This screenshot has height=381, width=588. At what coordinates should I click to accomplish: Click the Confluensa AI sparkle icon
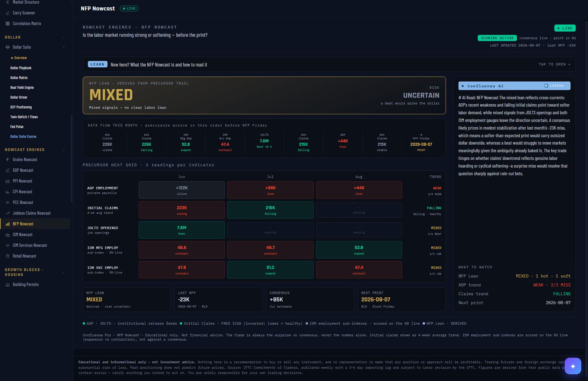(x=463, y=86)
